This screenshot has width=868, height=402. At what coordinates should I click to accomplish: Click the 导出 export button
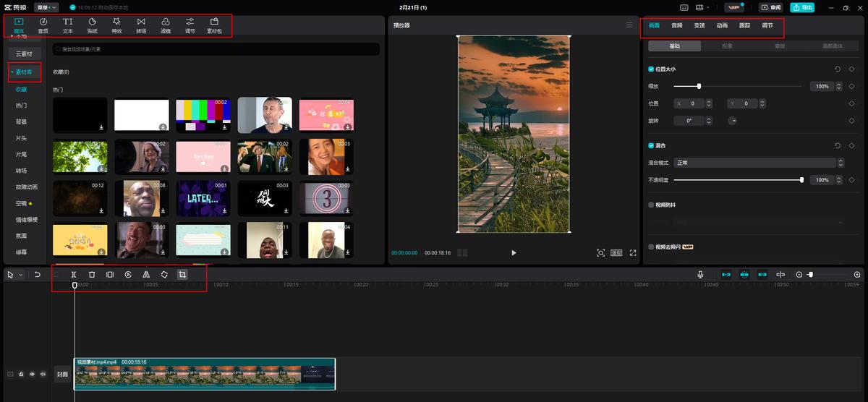(x=802, y=7)
